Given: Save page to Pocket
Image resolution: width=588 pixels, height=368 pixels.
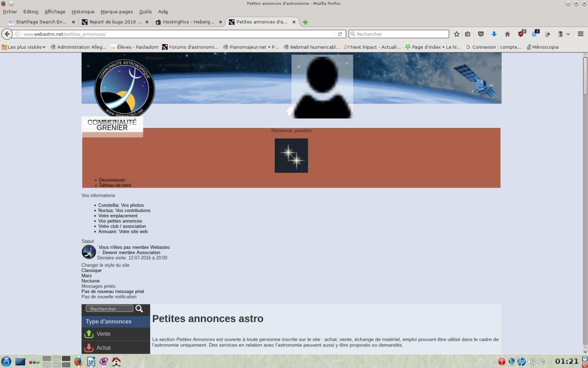Looking at the screenshot, I should click(481, 34).
